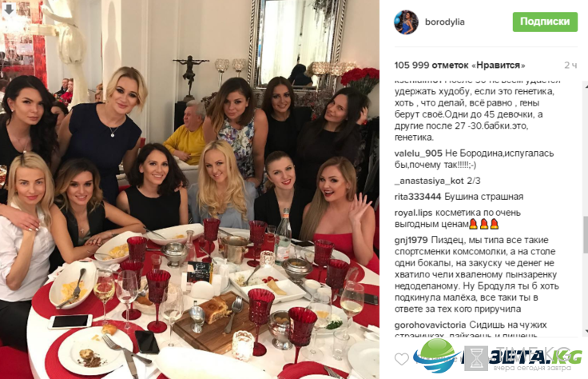Screen dimensions: 588x379
Task: Click the group dinner photo
Action: 190,189
